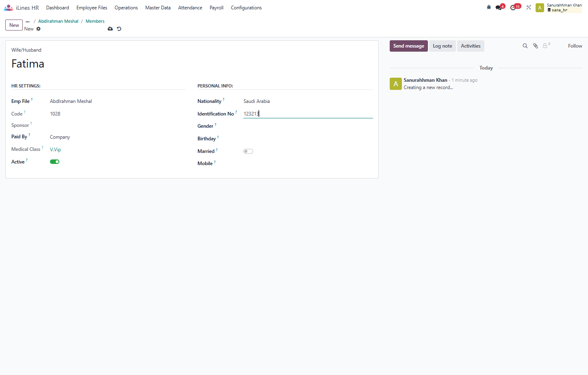Click the Identification No input field
Screen dimensions: 588x375
point(308,114)
